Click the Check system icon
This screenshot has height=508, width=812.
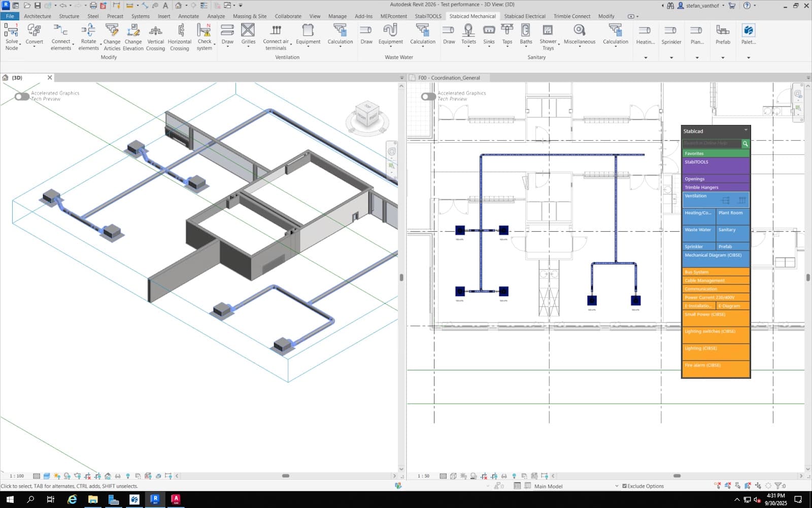click(x=205, y=30)
